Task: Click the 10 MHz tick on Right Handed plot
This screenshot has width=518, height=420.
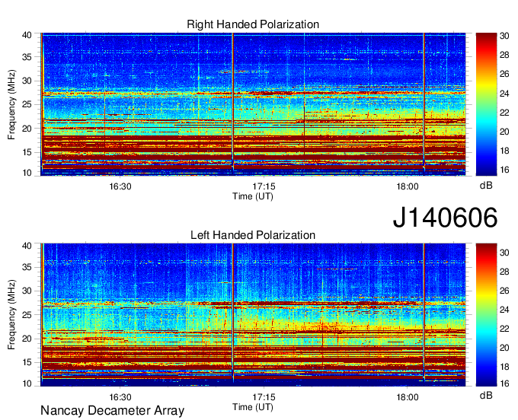Action: pos(27,173)
